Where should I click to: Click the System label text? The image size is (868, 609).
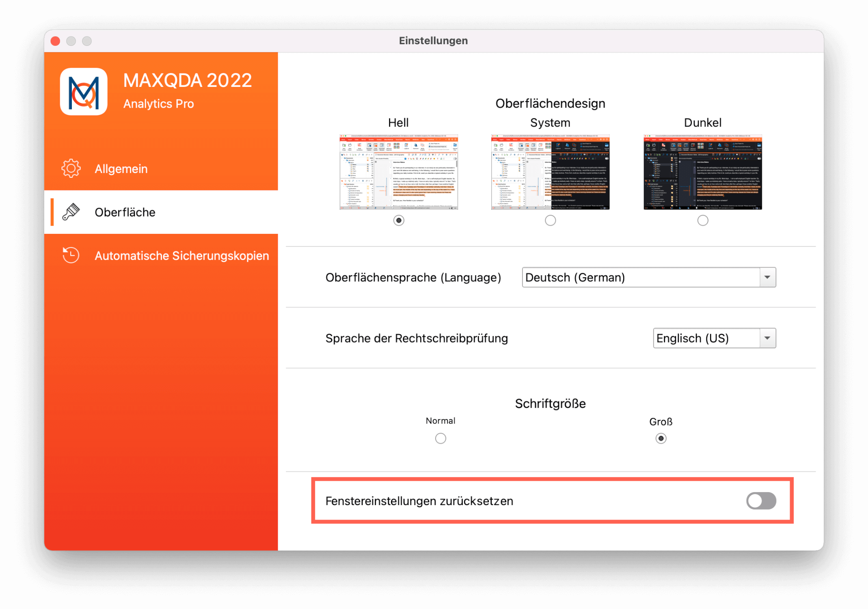click(x=550, y=123)
